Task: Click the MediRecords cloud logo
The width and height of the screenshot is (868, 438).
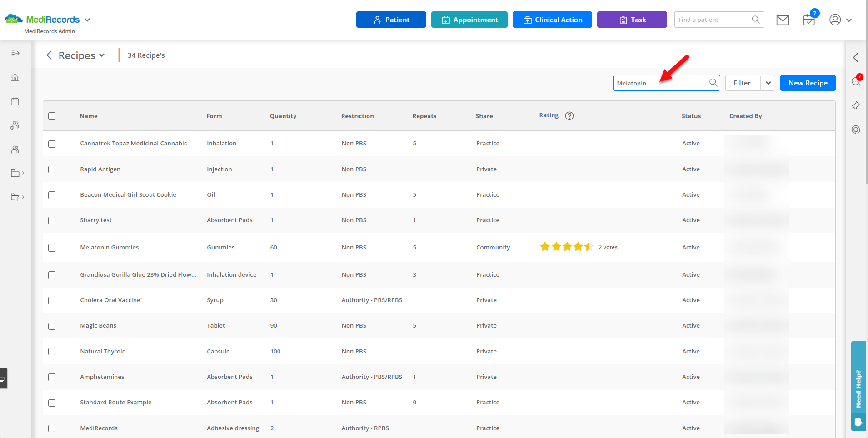Action: click(14, 20)
